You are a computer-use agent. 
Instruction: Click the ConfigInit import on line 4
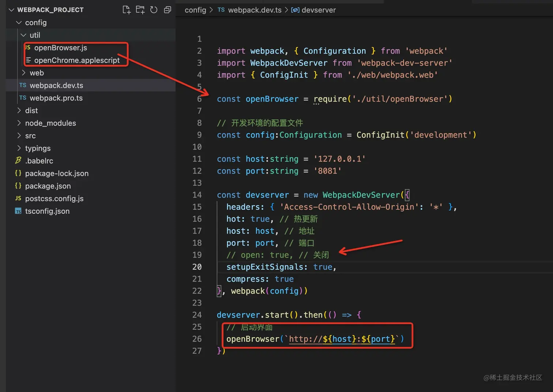[x=284, y=75]
